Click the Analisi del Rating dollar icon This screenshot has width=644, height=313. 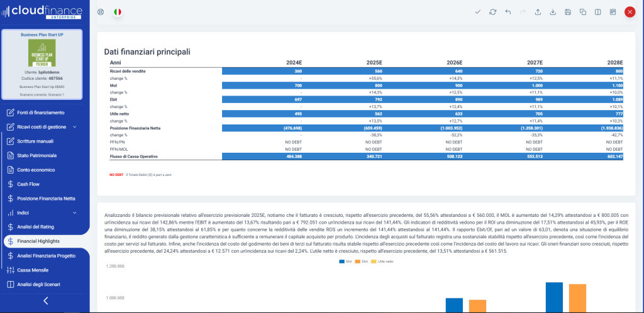coord(10,227)
